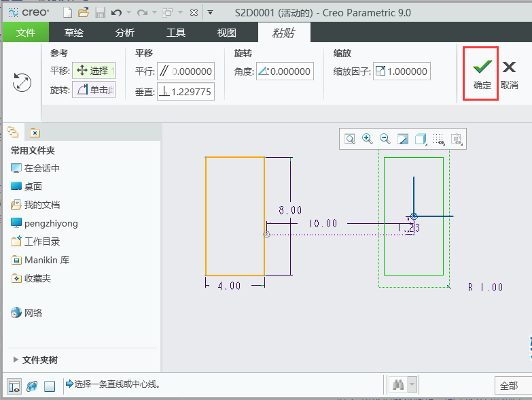Image resolution: width=532 pixels, height=400 pixels.
Task: Switch to the 草绘 ribbon tab
Action: click(x=73, y=33)
